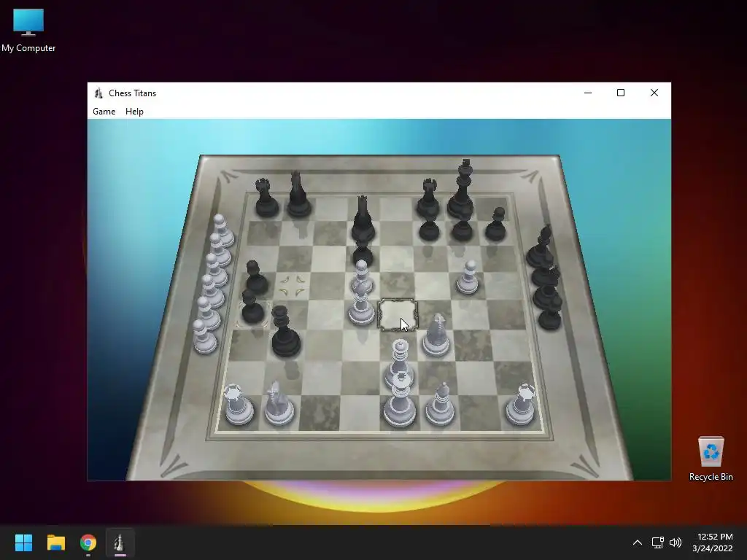Screen dimensions: 747x560
Task: Open the Game menu
Action: pos(104,112)
